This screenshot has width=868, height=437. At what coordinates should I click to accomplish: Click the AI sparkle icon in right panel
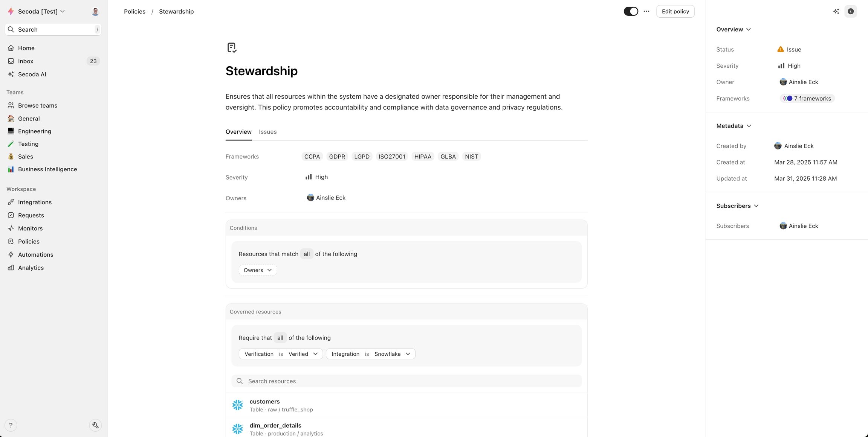click(836, 11)
